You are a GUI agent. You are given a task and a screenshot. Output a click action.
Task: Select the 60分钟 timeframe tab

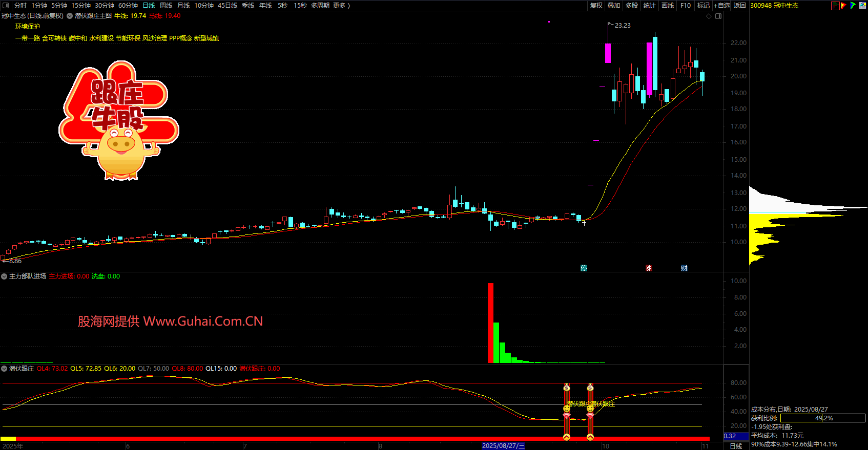coord(128,6)
